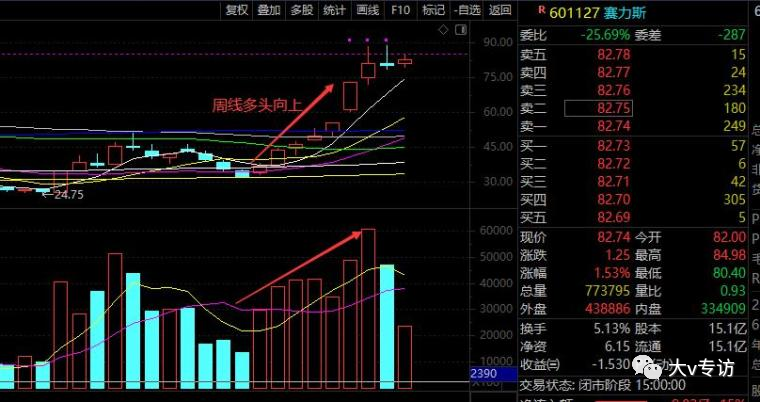The height and width of the screenshot is (402, 760).
Task: Click 最低 value 80.40
Action: click(x=729, y=273)
